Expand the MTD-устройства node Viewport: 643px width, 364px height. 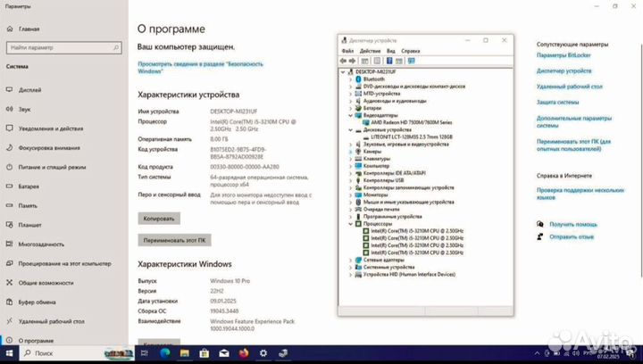tap(351, 94)
